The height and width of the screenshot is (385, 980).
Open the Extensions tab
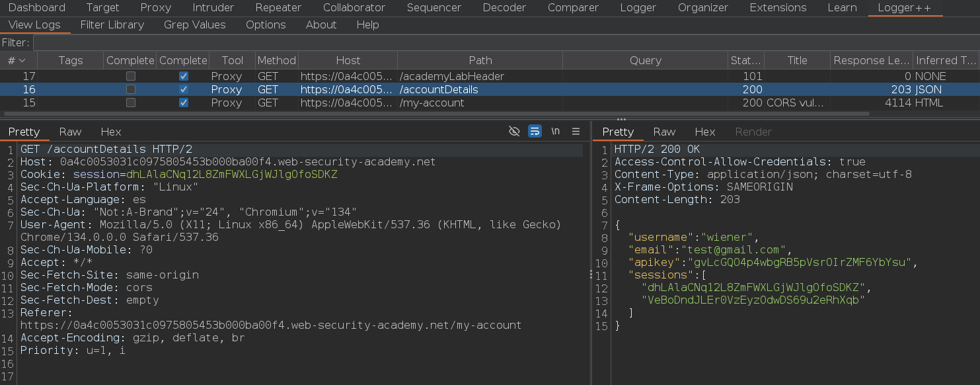pyautogui.click(x=778, y=8)
